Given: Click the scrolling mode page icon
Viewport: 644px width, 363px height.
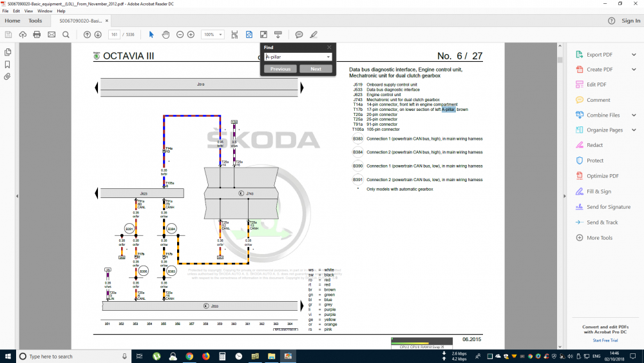Looking at the screenshot, I should pyautogui.click(x=234, y=35).
